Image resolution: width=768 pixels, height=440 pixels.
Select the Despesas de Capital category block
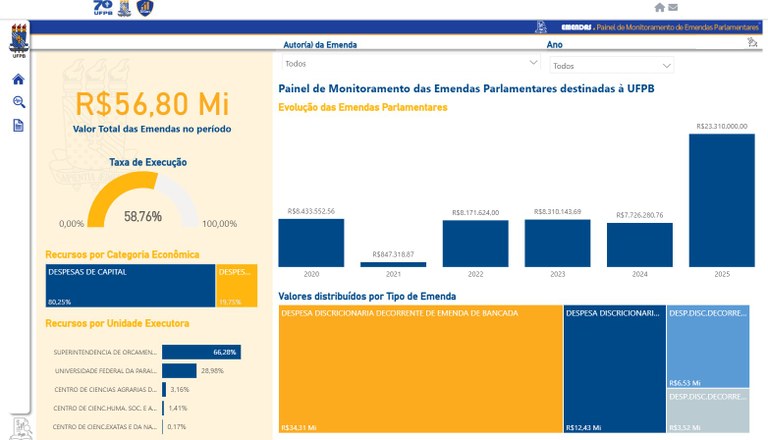click(130, 285)
